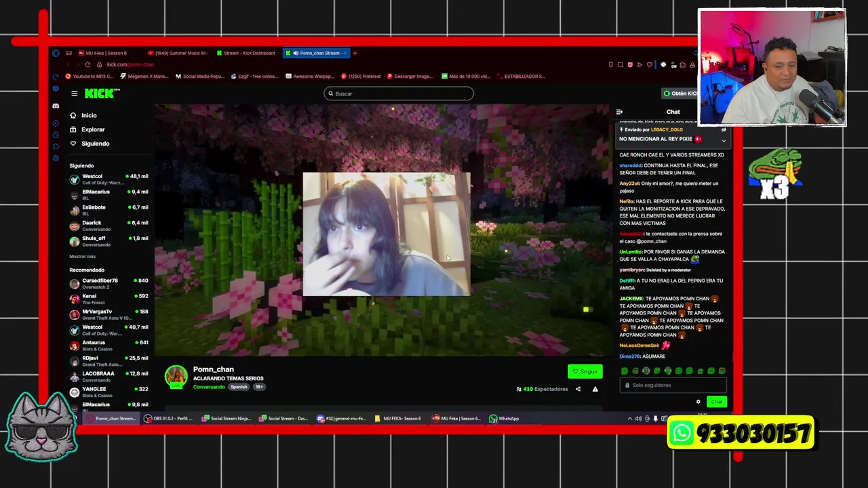Click the JACKEMK username in chat
Screen dimensions: 868x488
click(631, 298)
